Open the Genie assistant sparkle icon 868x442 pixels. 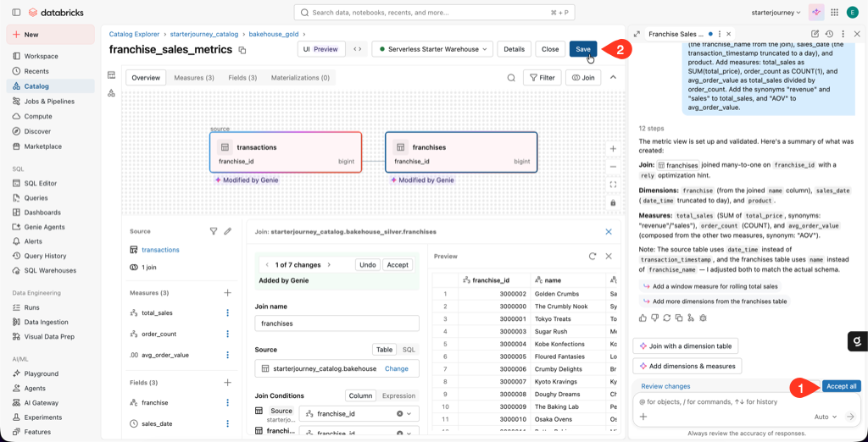816,12
